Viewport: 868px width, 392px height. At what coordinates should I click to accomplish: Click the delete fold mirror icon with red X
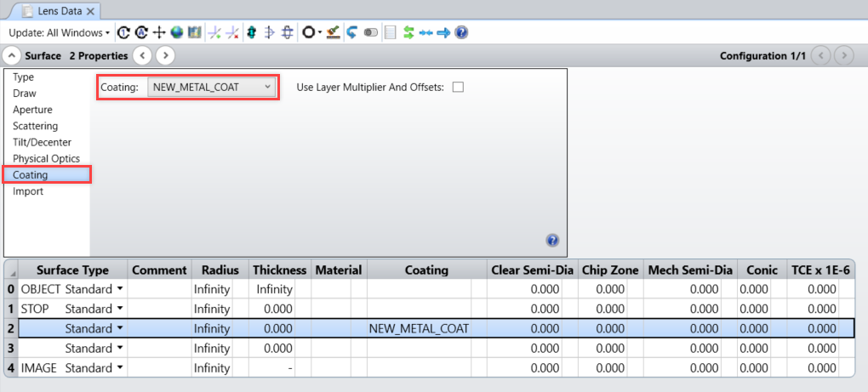(x=232, y=33)
